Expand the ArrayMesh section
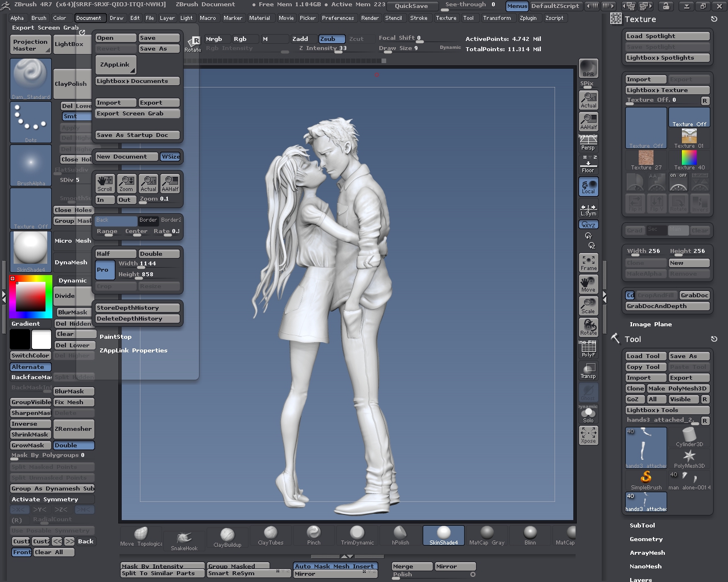This screenshot has width=728, height=582. pyautogui.click(x=647, y=552)
